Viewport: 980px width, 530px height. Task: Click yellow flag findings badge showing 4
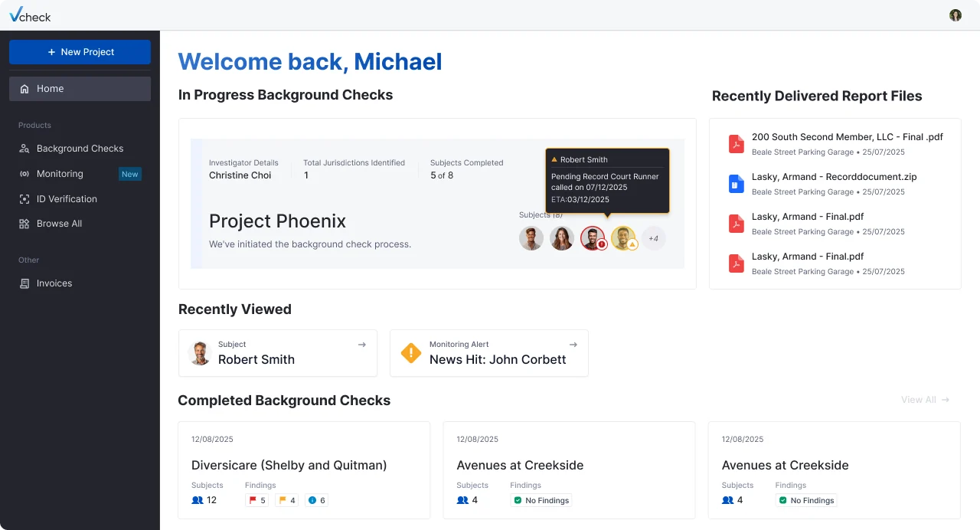click(287, 501)
